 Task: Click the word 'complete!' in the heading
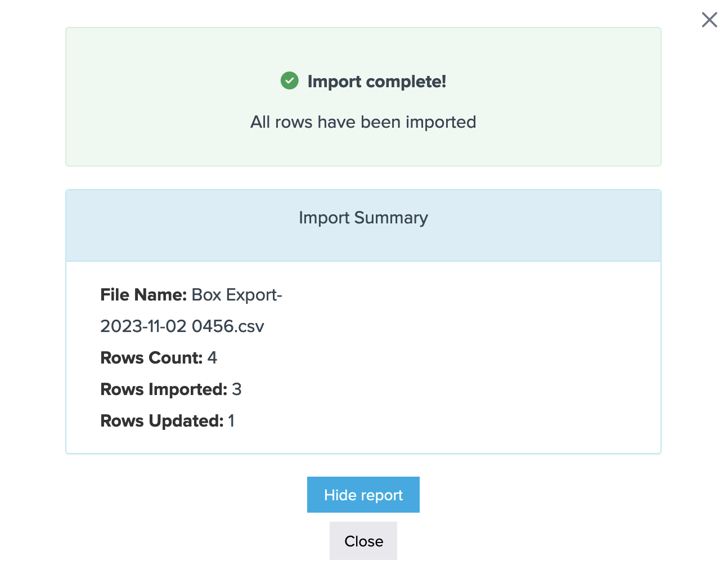click(406, 82)
